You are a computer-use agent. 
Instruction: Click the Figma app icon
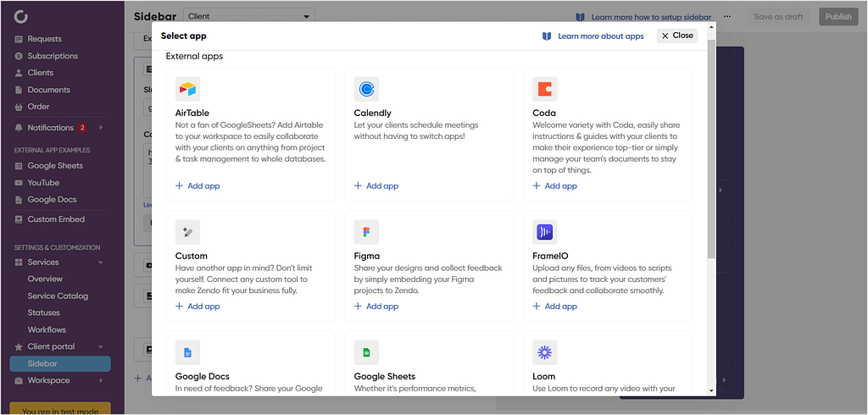click(366, 232)
